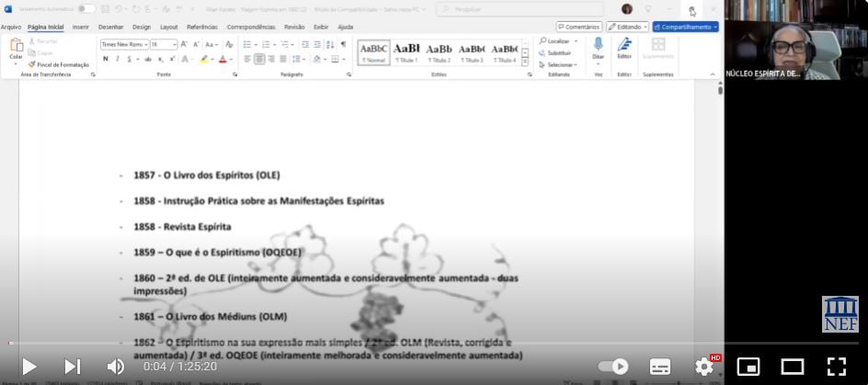Open Suplementos add-ins grid icon

pos(658,45)
